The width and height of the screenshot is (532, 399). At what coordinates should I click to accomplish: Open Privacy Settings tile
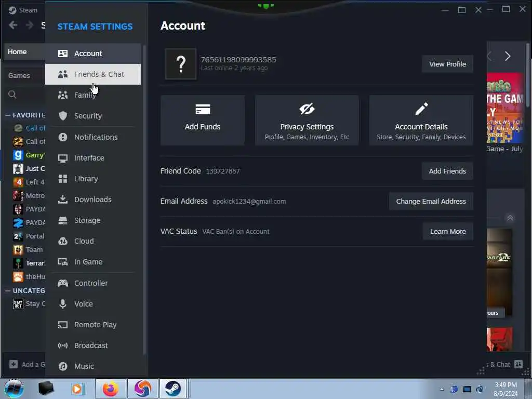307,120
